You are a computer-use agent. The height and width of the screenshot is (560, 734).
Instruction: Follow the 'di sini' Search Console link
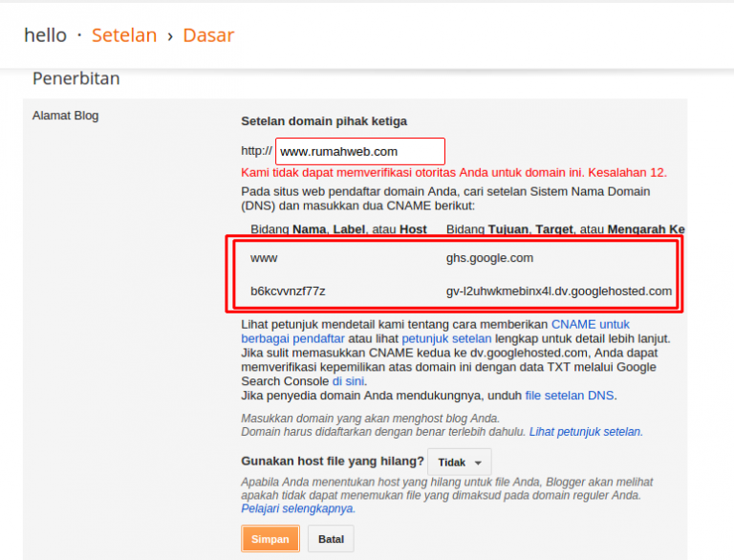pos(348,381)
